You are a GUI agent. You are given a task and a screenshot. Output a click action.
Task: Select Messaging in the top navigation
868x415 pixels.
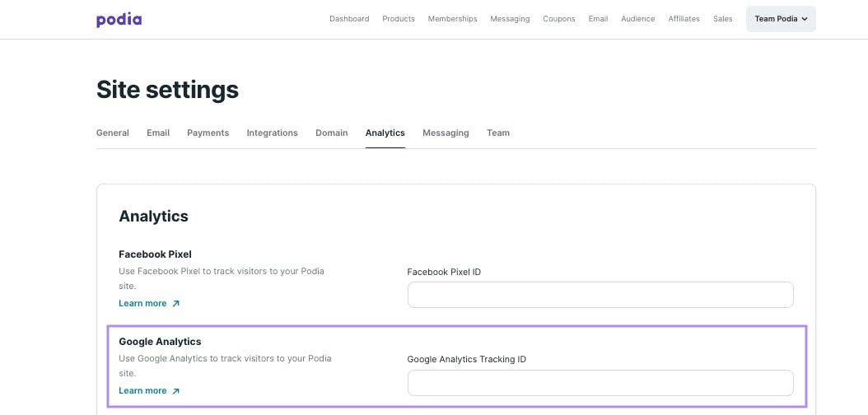(x=510, y=19)
